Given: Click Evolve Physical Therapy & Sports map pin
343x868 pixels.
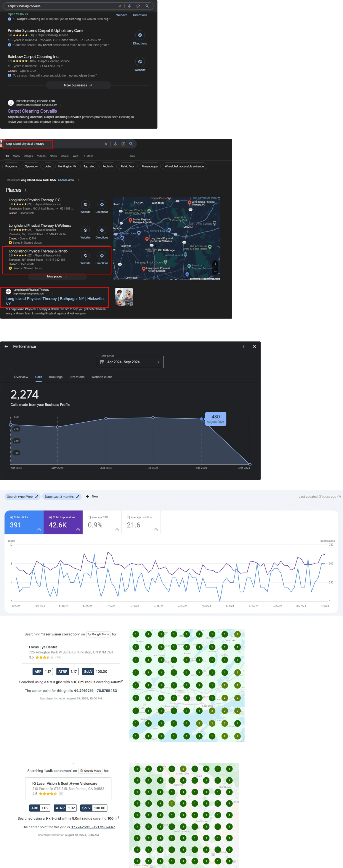Looking at the screenshot, I should coord(130,220).
